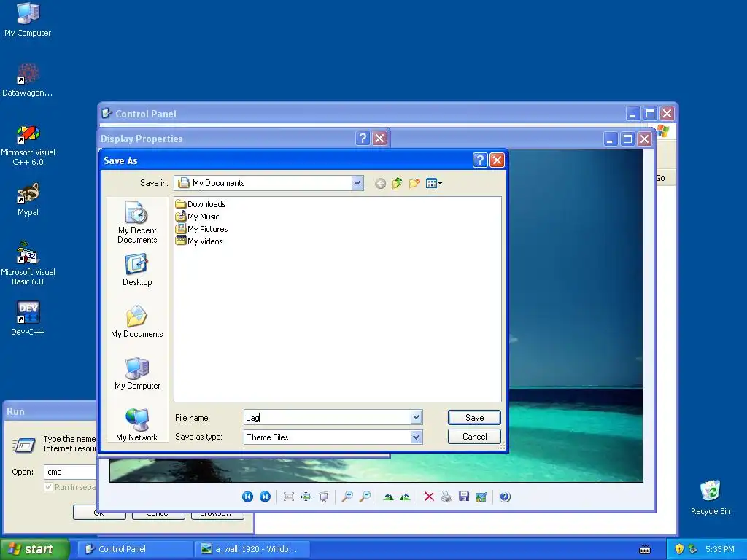The image size is (747, 560).
Task: Expand the Save as type dropdown
Action: tap(416, 437)
